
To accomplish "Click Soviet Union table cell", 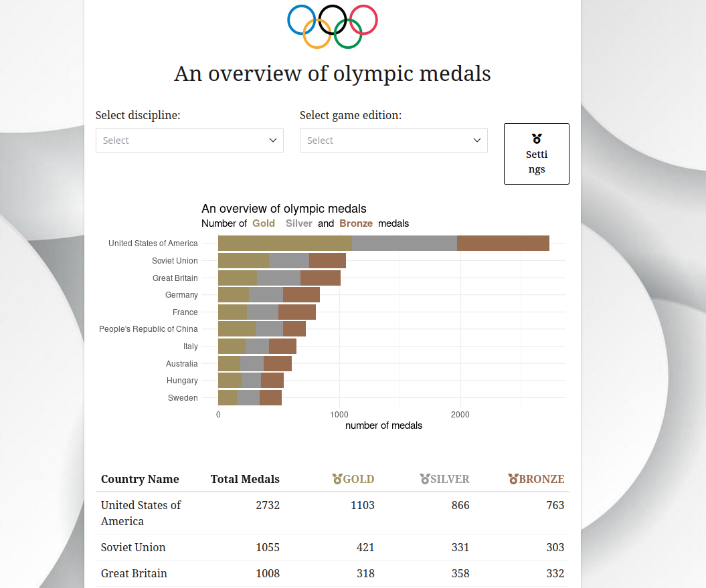I will point(133,547).
